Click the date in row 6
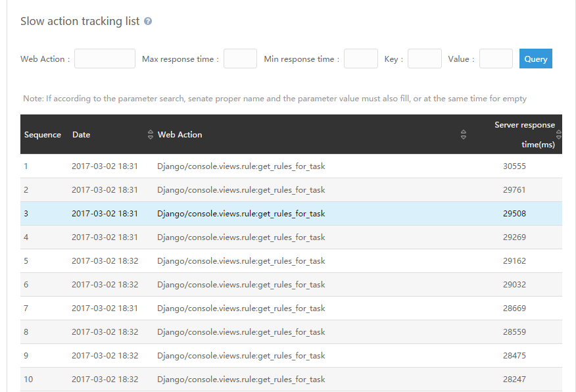 tap(105, 285)
